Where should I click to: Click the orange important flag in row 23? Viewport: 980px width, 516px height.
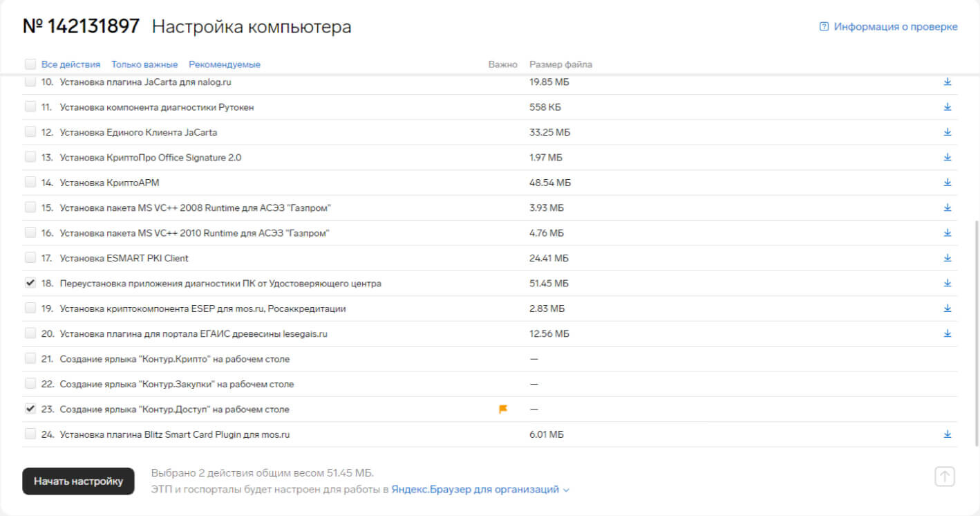point(503,409)
